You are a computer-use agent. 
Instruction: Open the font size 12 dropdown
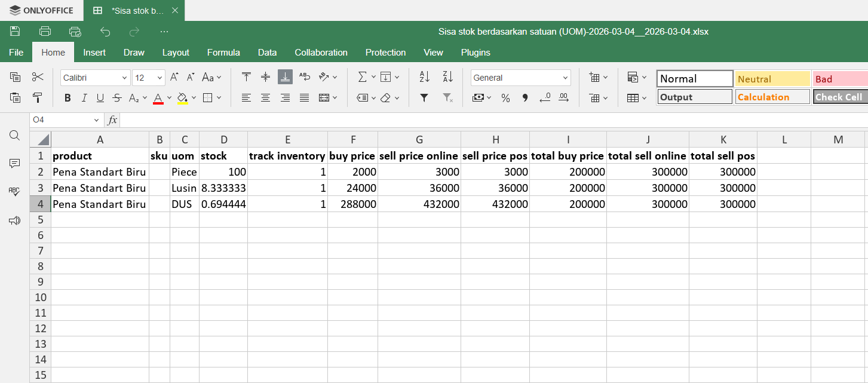click(x=160, y=78)
